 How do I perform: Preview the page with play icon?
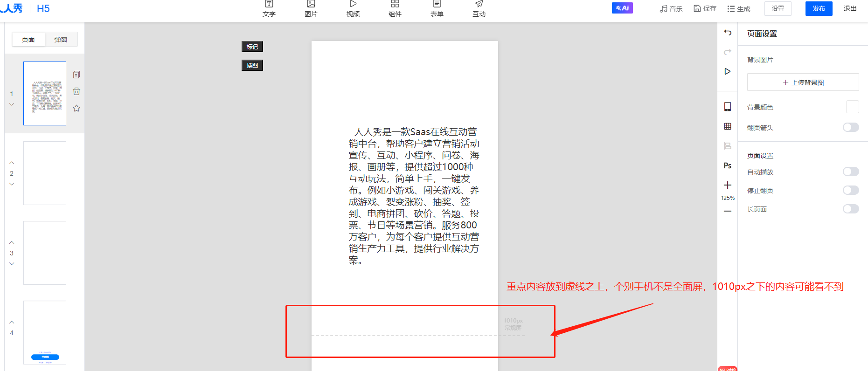[x=728, y=71]
